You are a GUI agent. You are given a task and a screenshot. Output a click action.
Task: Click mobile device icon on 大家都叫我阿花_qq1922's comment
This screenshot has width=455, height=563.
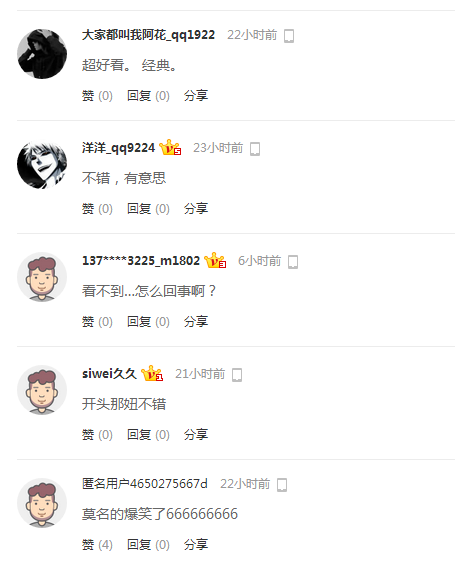[289, 36]
